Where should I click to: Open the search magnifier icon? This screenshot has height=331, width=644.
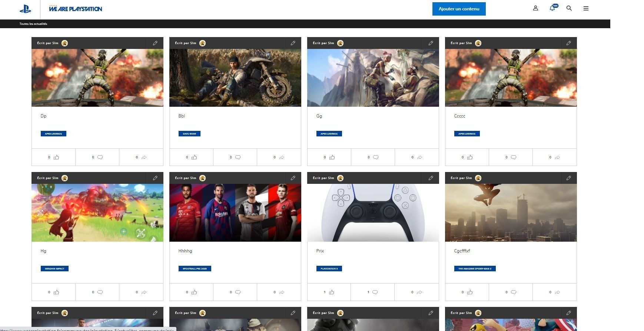[x=569, y=8]
